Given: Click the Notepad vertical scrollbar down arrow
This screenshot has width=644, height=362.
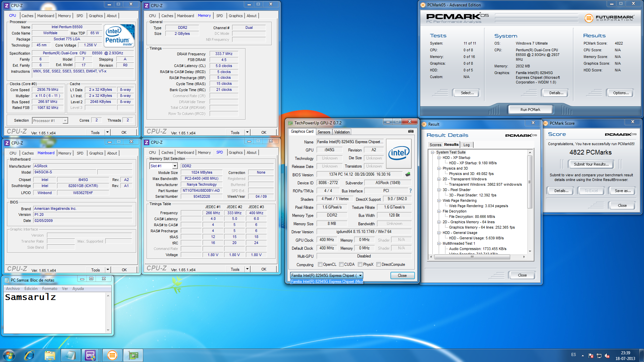Looking at the screenshot, I should [108, 330].
